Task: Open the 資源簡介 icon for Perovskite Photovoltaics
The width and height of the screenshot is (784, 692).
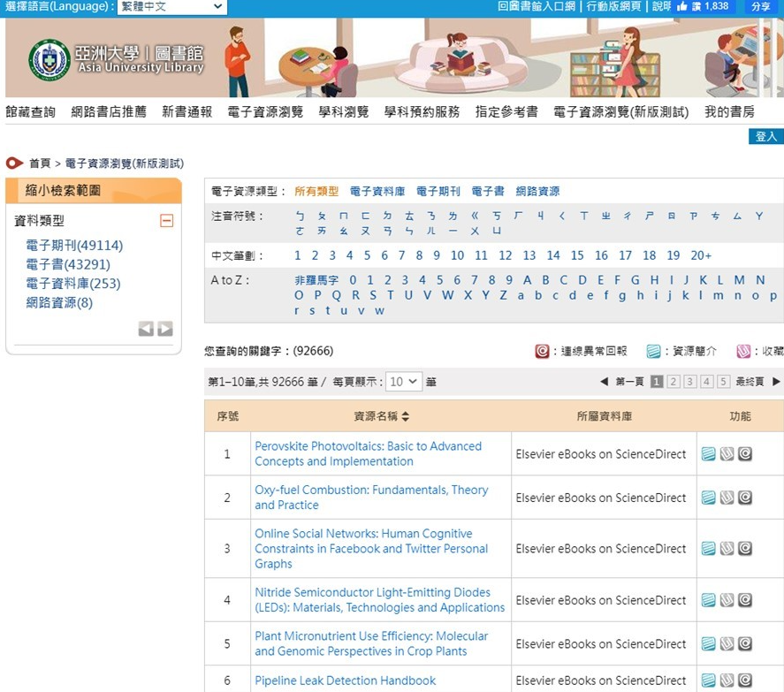Action: point(707,452)
